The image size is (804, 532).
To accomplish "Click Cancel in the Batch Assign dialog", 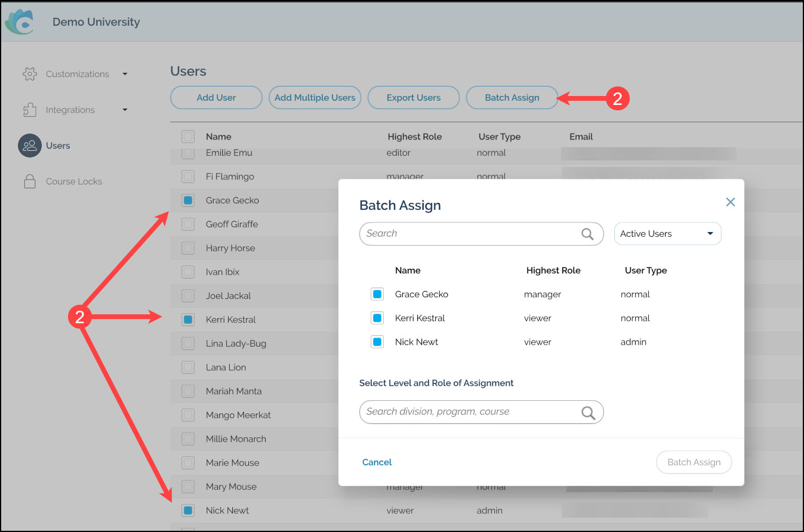I will pyautogui.click(x=377, y=462).
